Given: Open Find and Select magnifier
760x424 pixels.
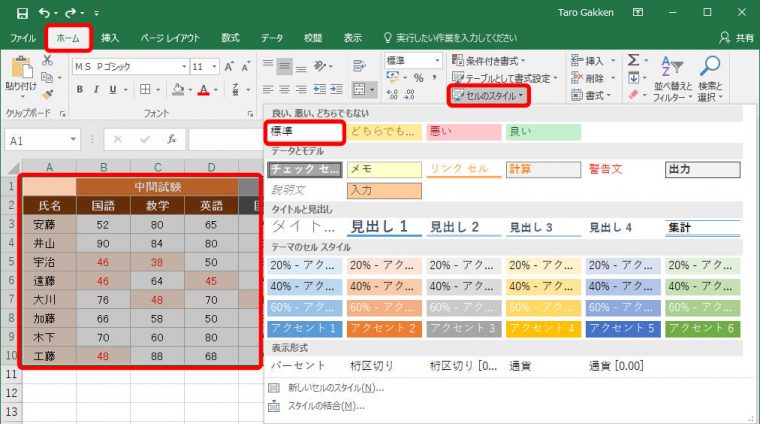Looking at the screenshot, I should [x=710, y=79].
